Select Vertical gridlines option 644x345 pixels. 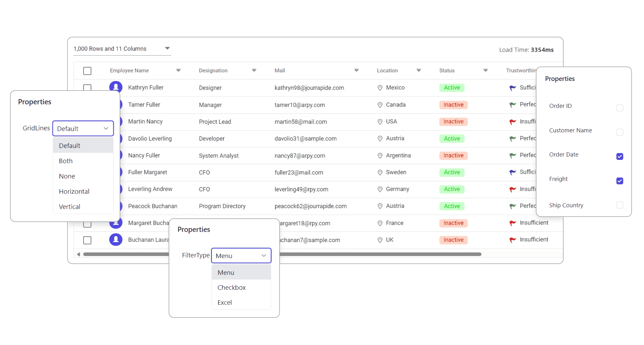(69, 206)
